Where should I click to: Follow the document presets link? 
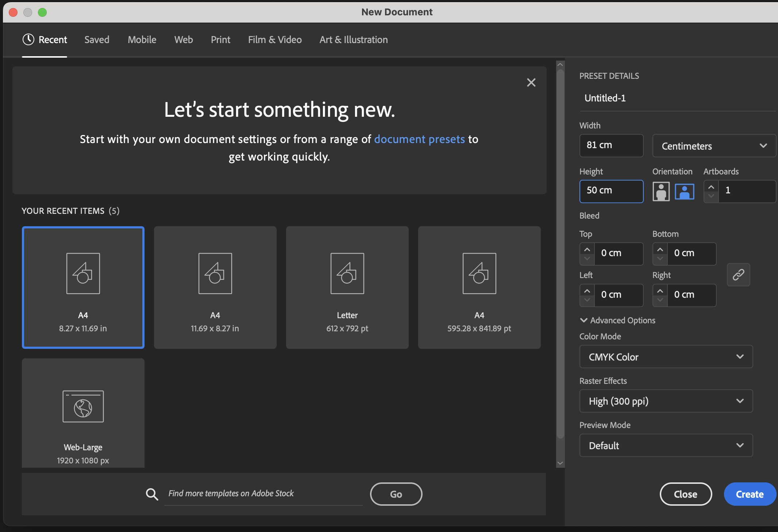point(419,139)
